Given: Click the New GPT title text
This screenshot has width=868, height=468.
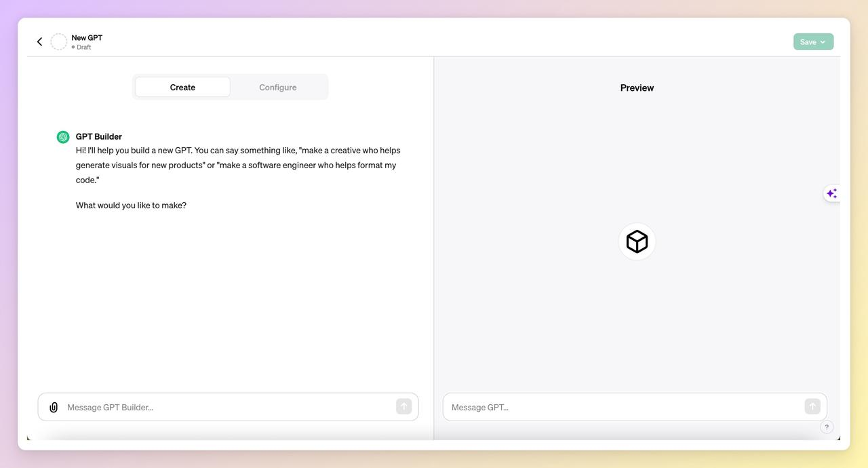Looking at the screenshot, I should pos(87,38).
